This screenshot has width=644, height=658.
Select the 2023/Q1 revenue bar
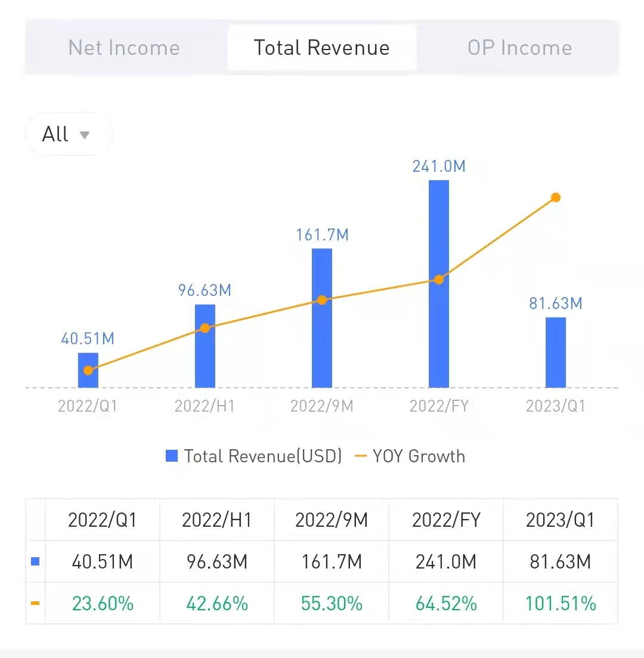pyautogui.click(x=556, y=353)
